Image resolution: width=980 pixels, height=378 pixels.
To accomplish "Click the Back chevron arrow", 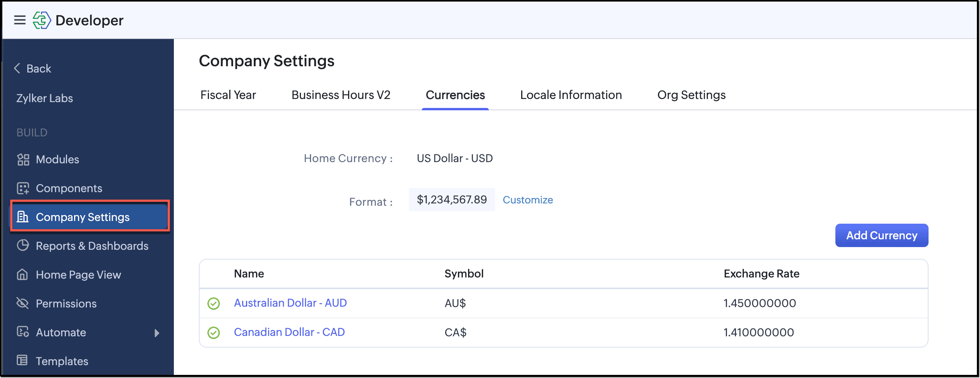I will pyautogui.click(x=17, y=68).
